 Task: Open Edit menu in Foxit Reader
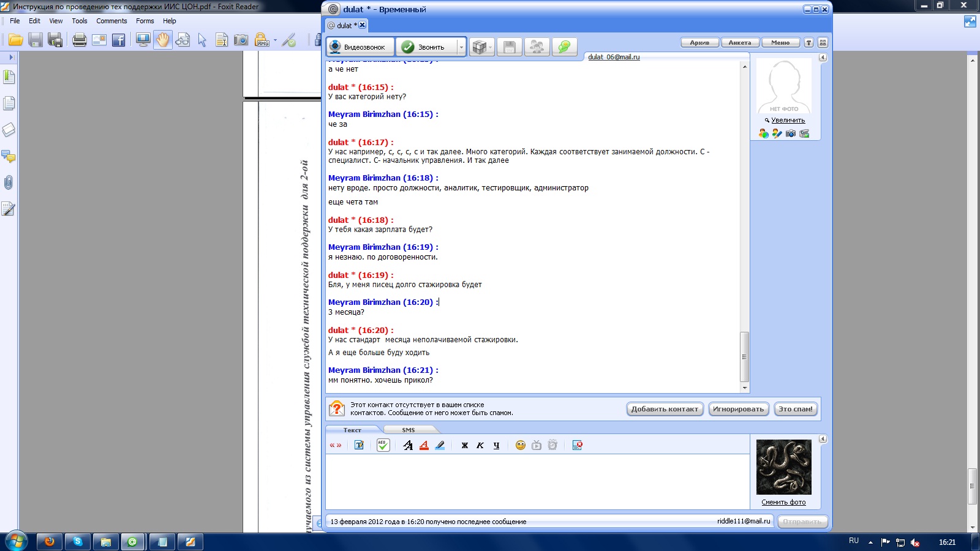click(x=34, y=21)
